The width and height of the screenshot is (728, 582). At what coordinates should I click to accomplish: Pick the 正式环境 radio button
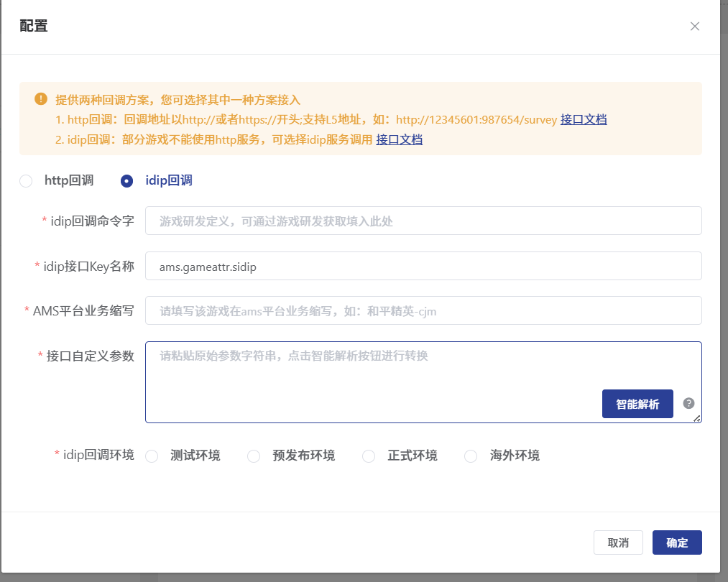[x=369, y=456]
